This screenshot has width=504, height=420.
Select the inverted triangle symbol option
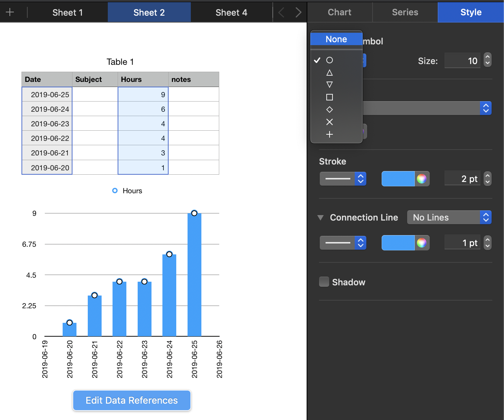click(x=336, y=85)
